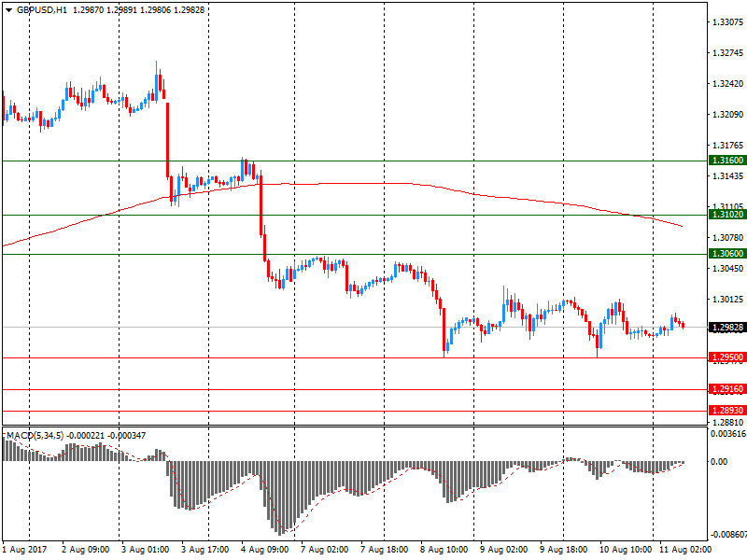Select the 1.28930 red support level label
This screenshot has height=560, width=747.
(x=727, y=410)
